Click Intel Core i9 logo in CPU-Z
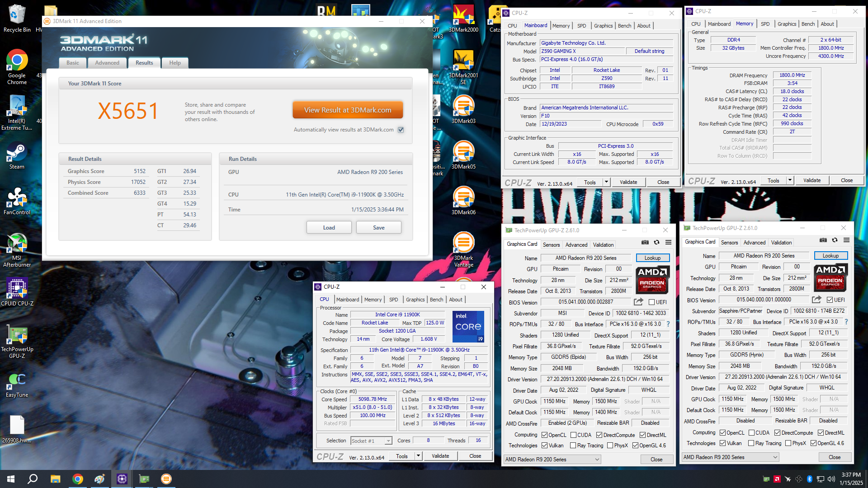 point(468,327)
